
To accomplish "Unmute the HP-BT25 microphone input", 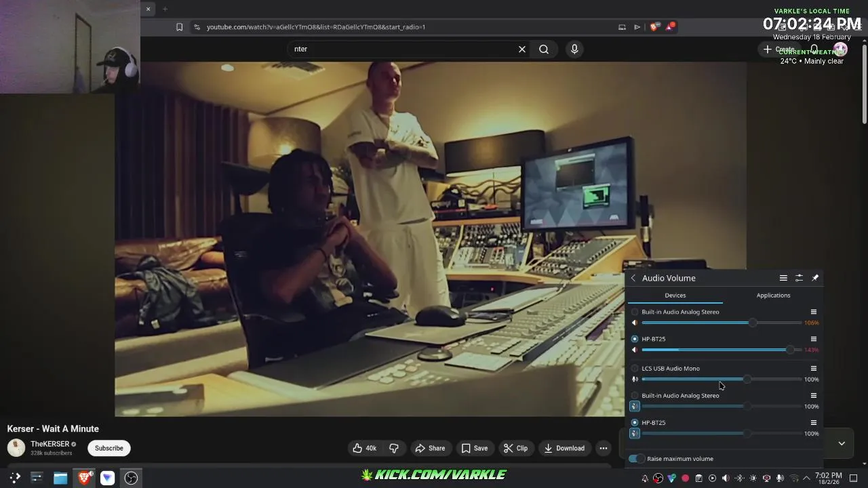I will (x=635, y=434).
